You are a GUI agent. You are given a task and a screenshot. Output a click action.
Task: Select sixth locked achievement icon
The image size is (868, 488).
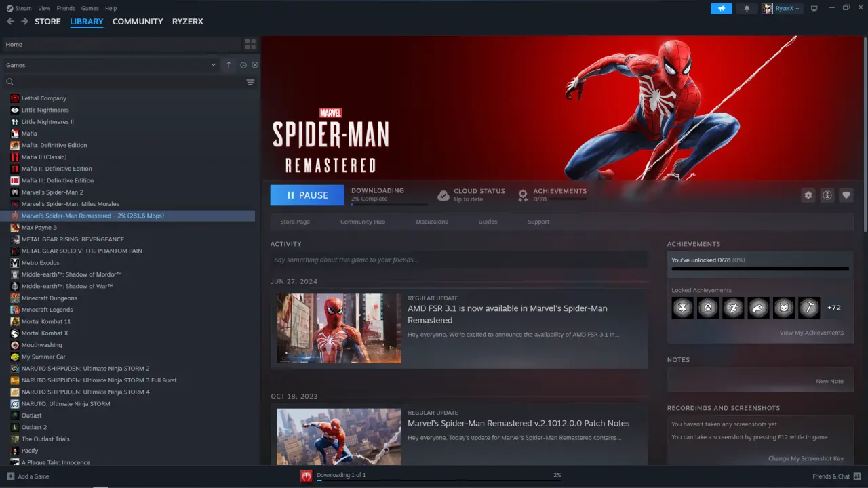tap(809, 308)
